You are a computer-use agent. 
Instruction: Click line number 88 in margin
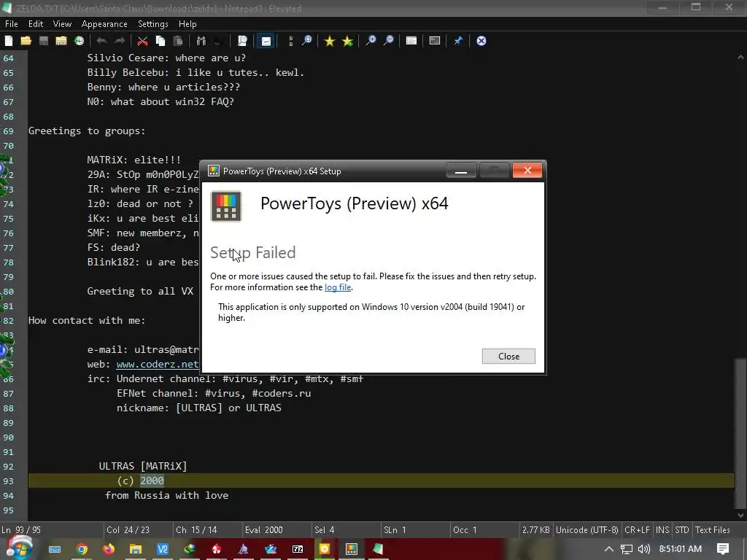point(9,408)
